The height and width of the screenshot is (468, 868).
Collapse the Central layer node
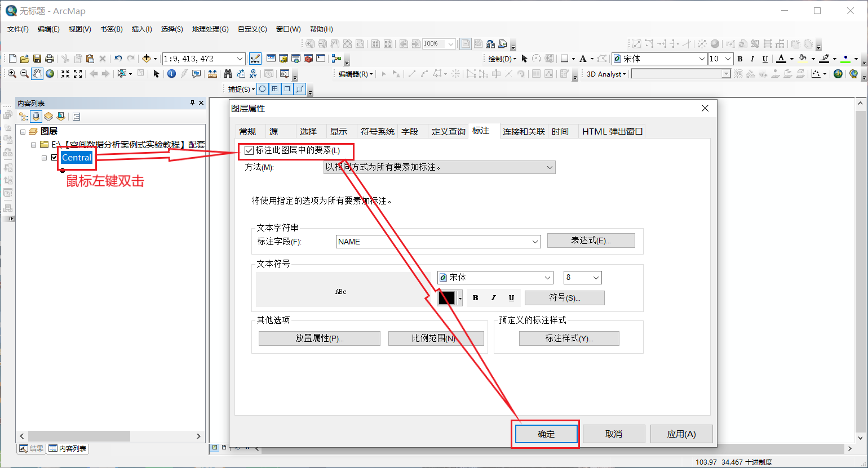[x=44, y=158]
